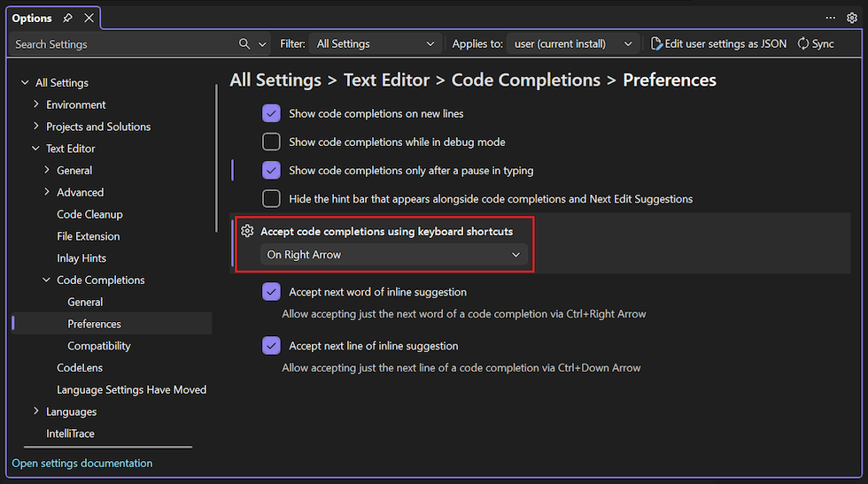Click Code Completions in breadcrumb

[526, 80]
